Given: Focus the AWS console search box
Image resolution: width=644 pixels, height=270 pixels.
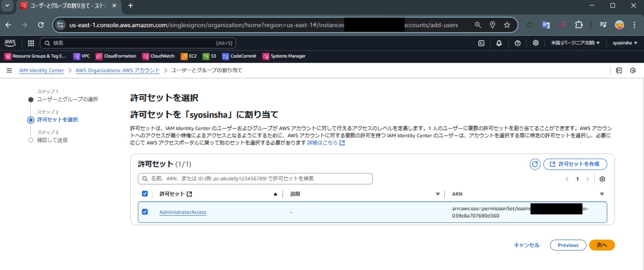Looking at the screenshot, I should coord(138,43).
